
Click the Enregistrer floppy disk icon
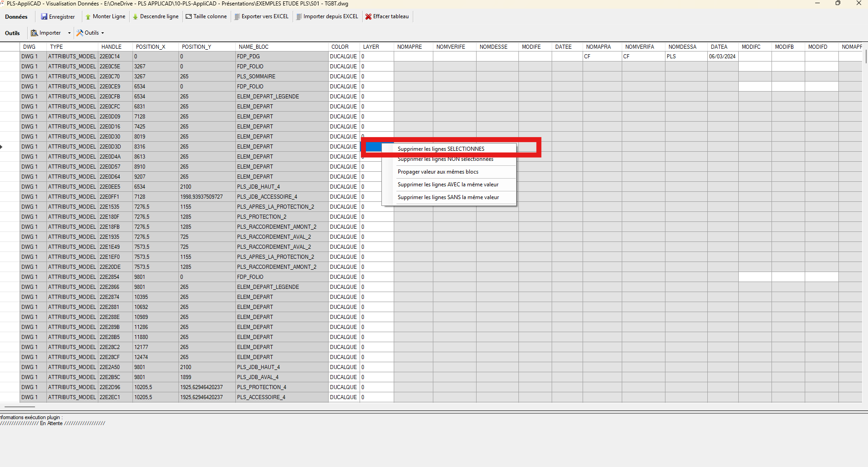[44, 17]
